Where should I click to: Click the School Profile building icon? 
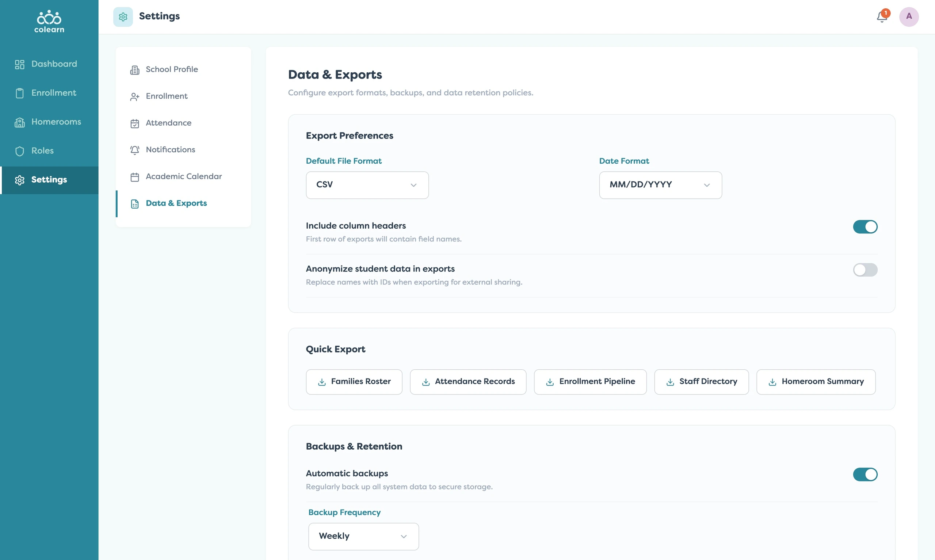click(x=135, y=70)
